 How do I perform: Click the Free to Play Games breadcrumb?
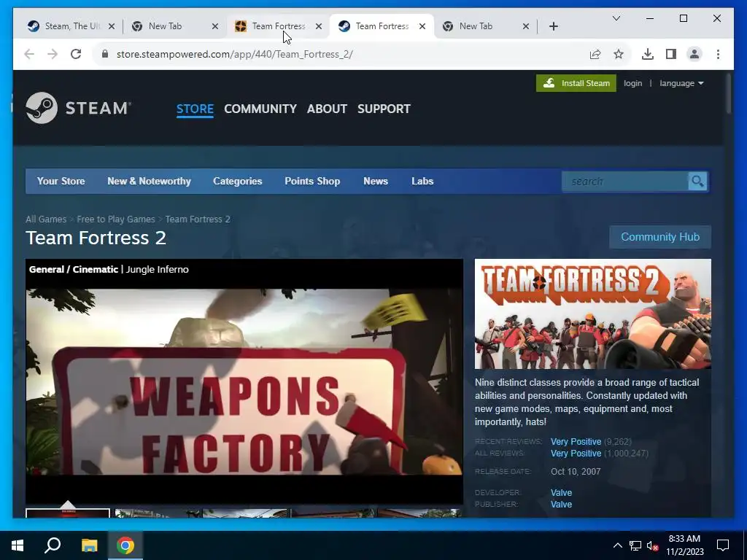pyautogui.click(x=116, y=219)
